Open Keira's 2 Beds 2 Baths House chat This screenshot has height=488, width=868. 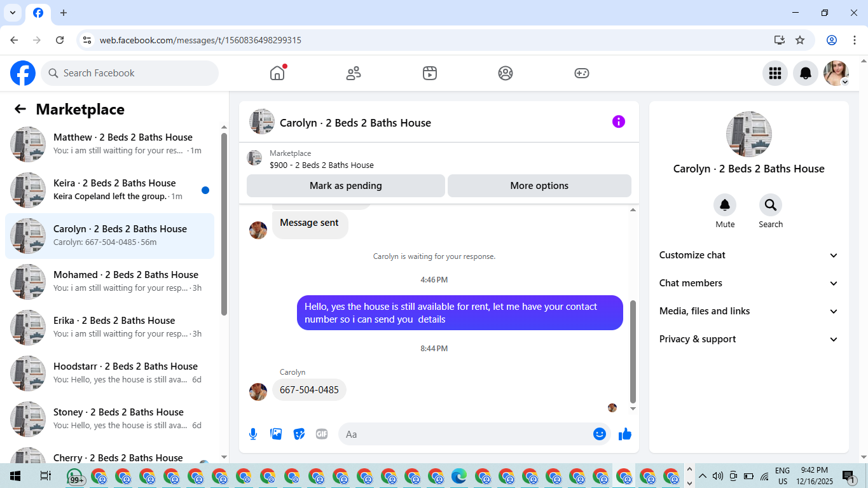tap(109, 190)
